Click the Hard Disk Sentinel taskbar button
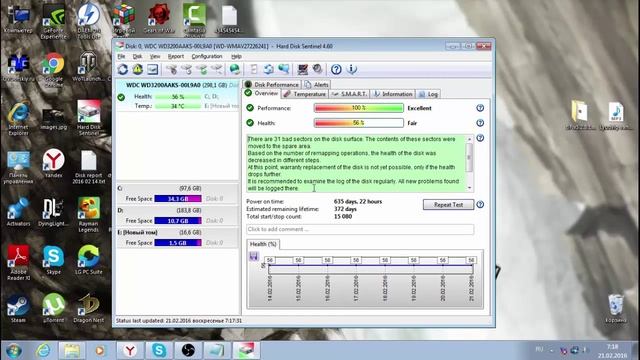This screenshot has width=640, height=360. (x=246, y=350)
